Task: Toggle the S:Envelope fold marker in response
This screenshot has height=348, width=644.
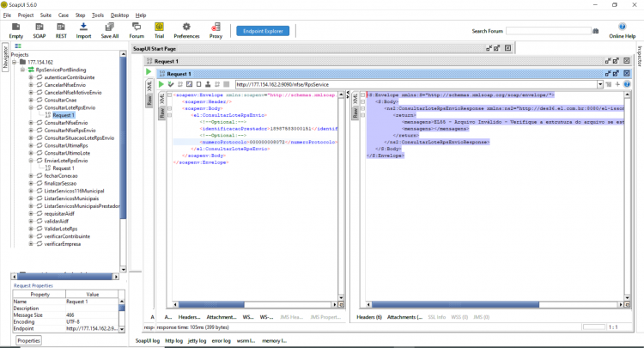Action: point(362,95)
